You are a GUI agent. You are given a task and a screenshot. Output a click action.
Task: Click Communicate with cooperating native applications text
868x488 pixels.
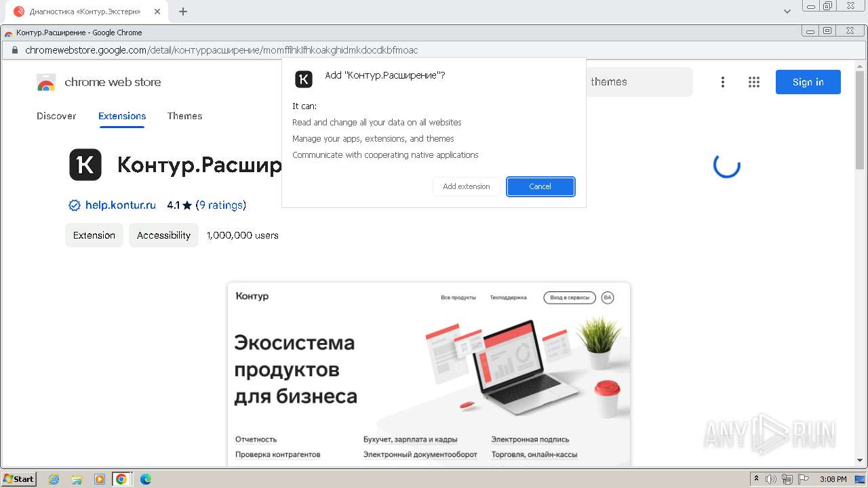point(385,155)
